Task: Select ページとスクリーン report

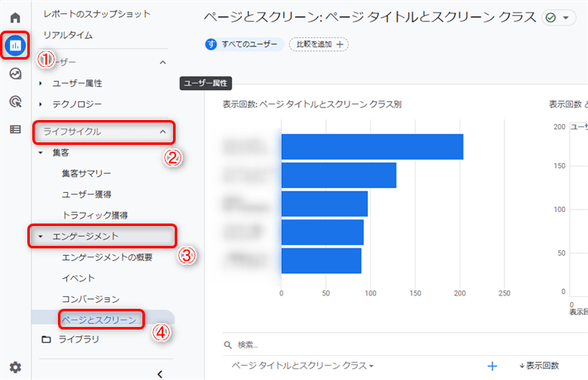Action: click(x=99, y=319)
